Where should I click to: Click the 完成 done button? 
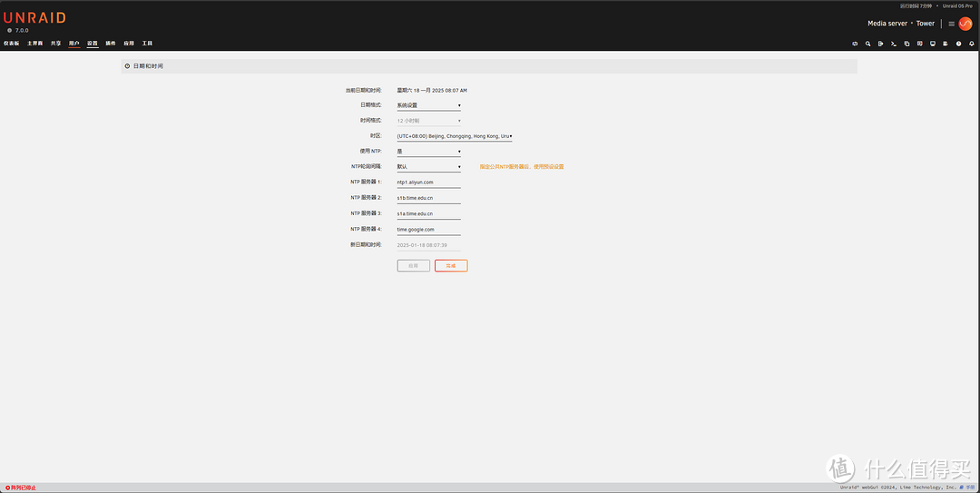pyautogui.click(x=451, y=266)
